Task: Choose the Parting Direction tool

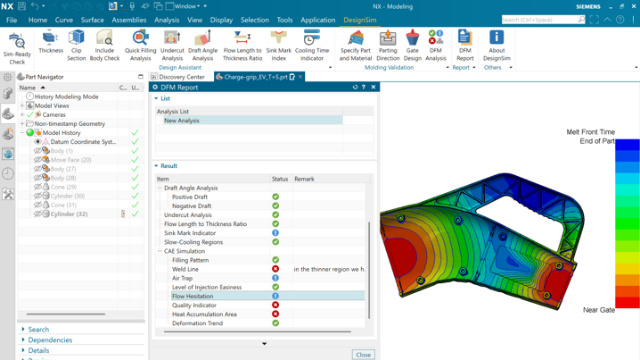Action: pyautogui.click(x=388, y=45)
